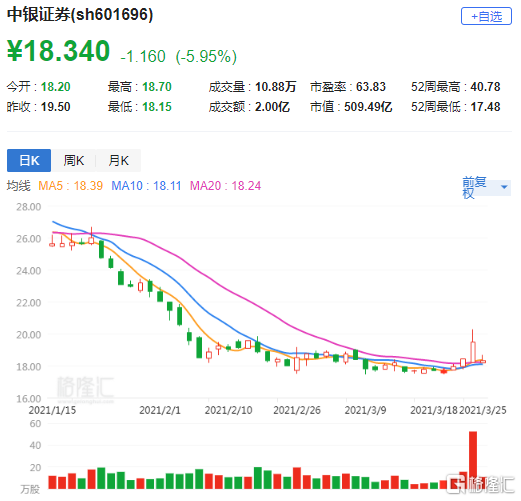The height and width of the screenshot is (501, 521).
Task: Add stock via +自选 button
Action: (x=486, y=16)
